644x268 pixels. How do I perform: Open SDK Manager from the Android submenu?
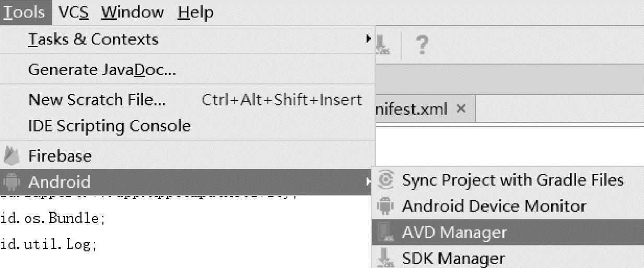(x=453, y=258)
